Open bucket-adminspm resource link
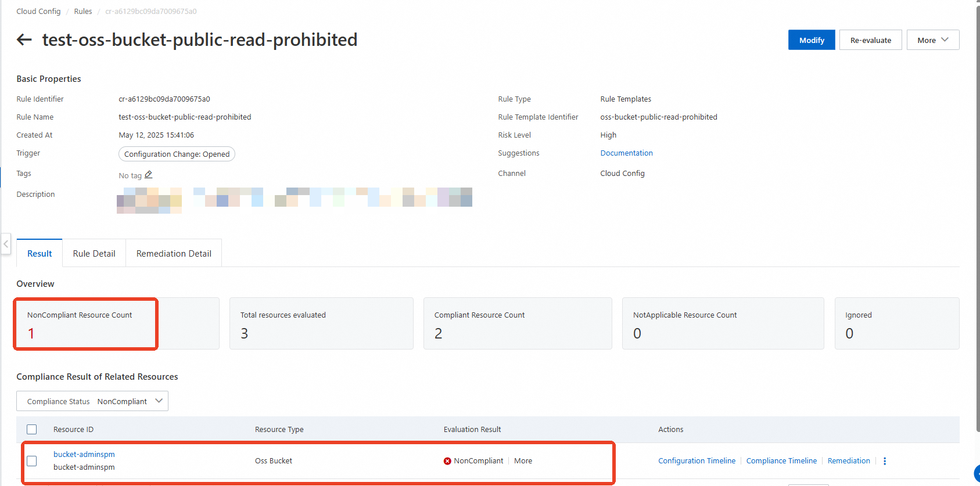This screenshot has width=980, height=486. tap(84, 455)
